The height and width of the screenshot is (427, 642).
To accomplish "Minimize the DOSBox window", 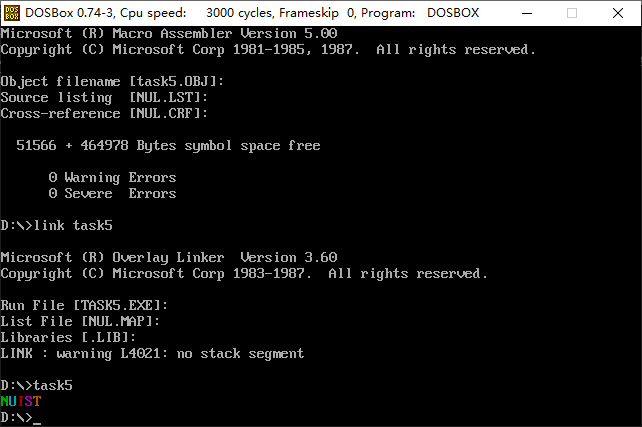I will [527, 13].
